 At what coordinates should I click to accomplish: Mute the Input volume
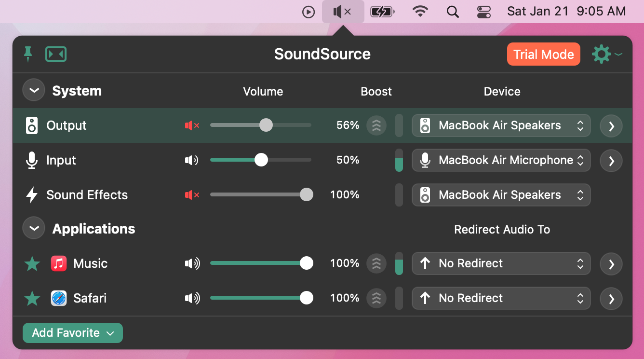tap(192, 160)
